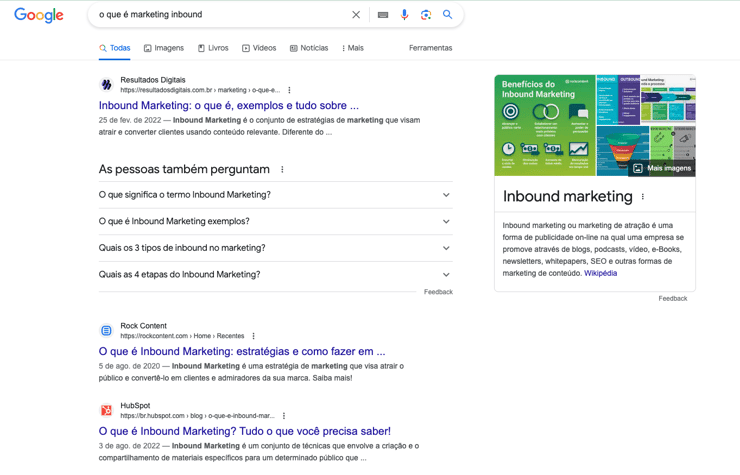Open three-dot menu next to Rock Content result
The width and height of the screenshot is (740, 475).
pyautogui.click(x=254, y=336)
